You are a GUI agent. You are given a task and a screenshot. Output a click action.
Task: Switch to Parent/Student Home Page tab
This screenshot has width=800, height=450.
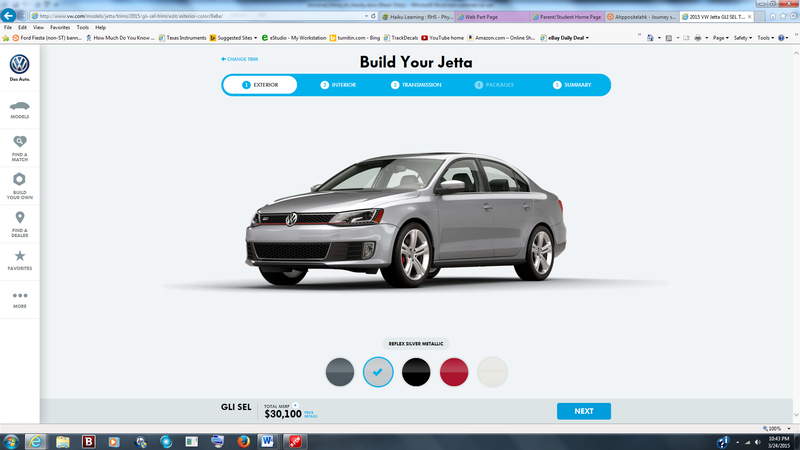(567, 17)
